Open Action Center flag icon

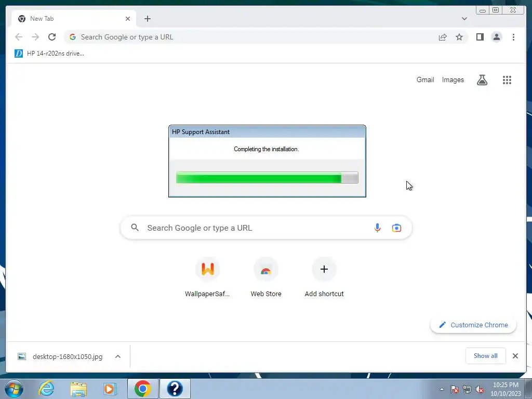455,389
